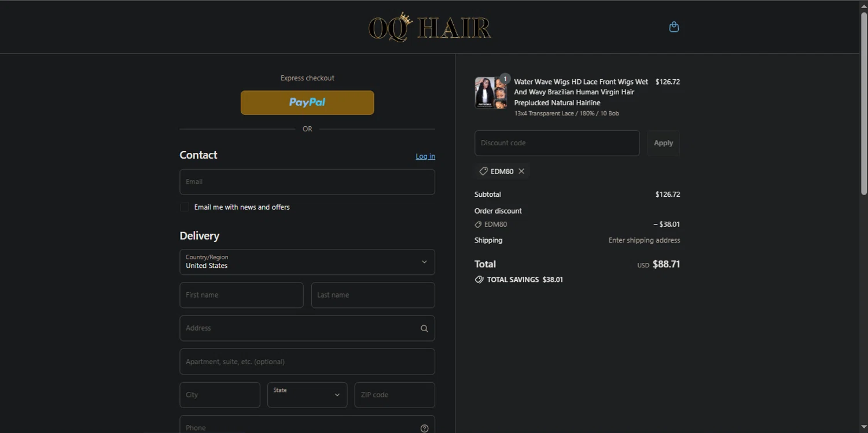868x433 pixels.
Task: Click the Contact heading
Action: tap(198, 155)
